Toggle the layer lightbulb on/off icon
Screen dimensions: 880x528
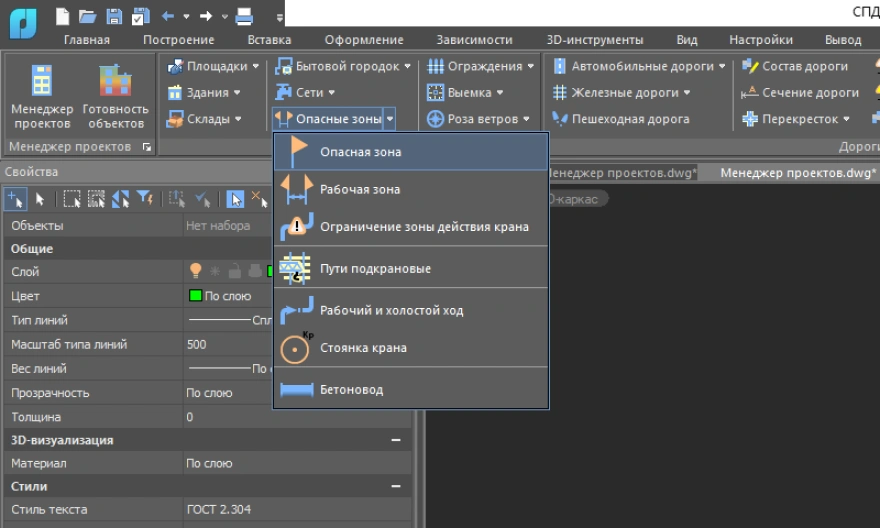click(197, 271)
